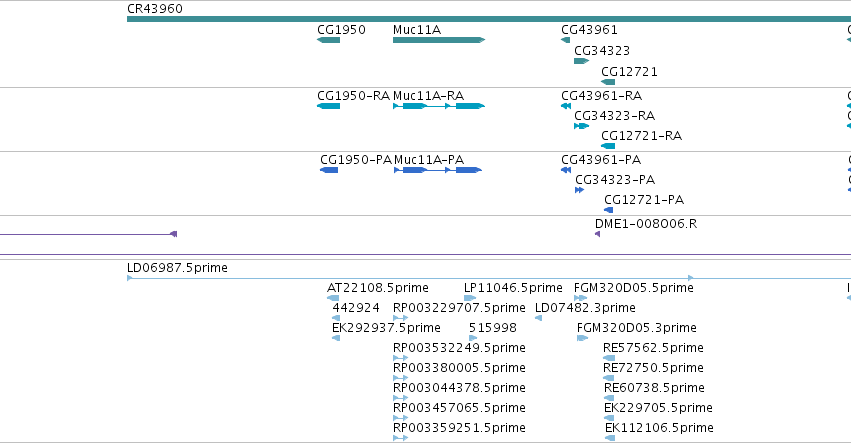Select the LP11046.5prime EST feature
Screen dimensions: 851x443
[469, 298]
